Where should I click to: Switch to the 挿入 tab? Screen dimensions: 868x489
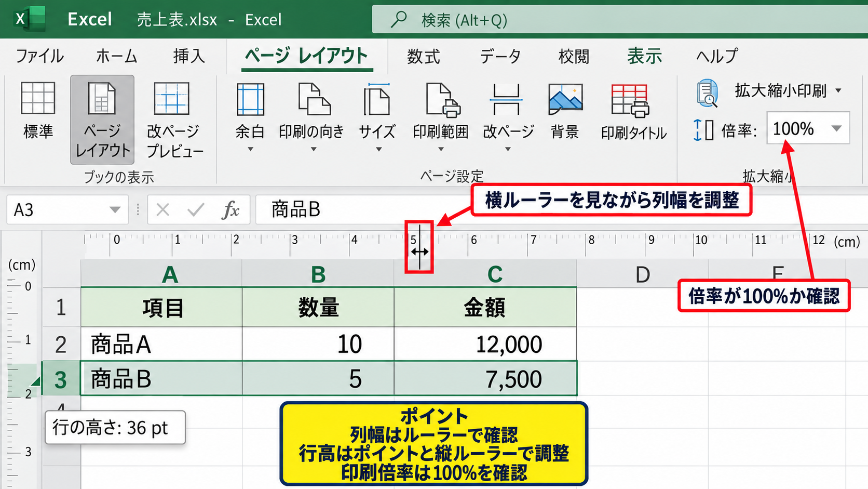coord(189,56)
